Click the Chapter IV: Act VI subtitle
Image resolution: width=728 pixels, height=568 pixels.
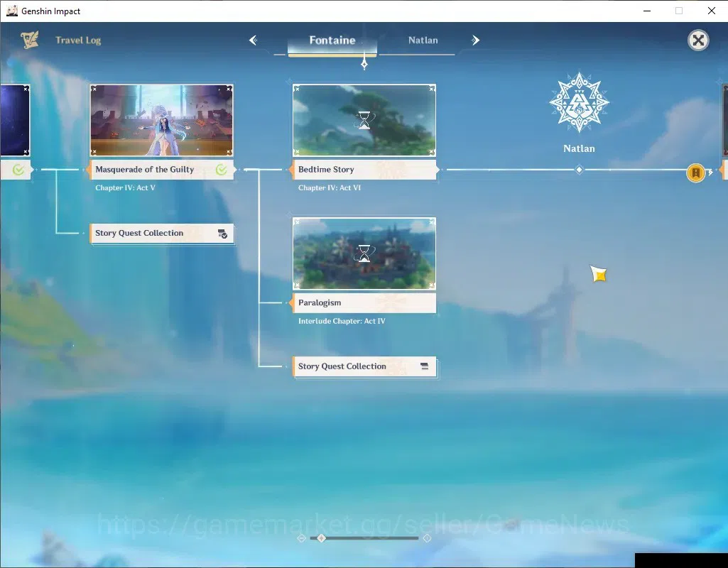(x=329, y=188)
